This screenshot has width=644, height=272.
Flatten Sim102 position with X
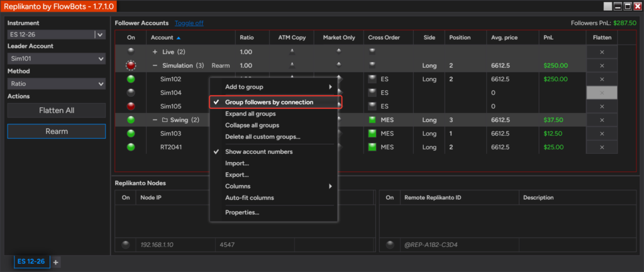pos(602,79)
